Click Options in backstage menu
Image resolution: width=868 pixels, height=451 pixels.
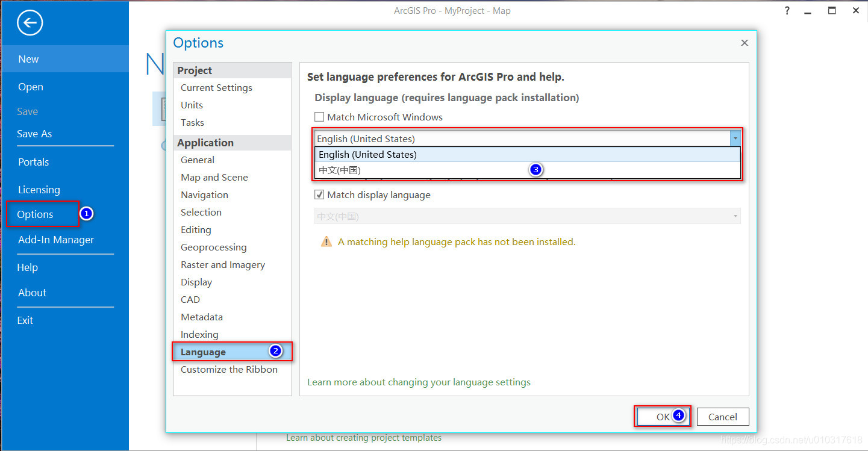point(36,214)
